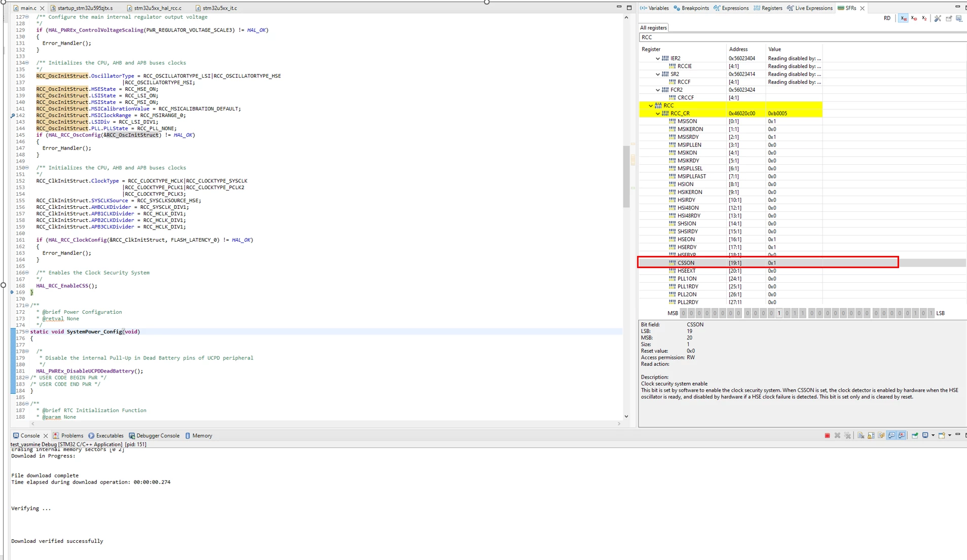Switch to the Variables tab
The height and width of the screenshot is (560, 967).
coord(654,8)
